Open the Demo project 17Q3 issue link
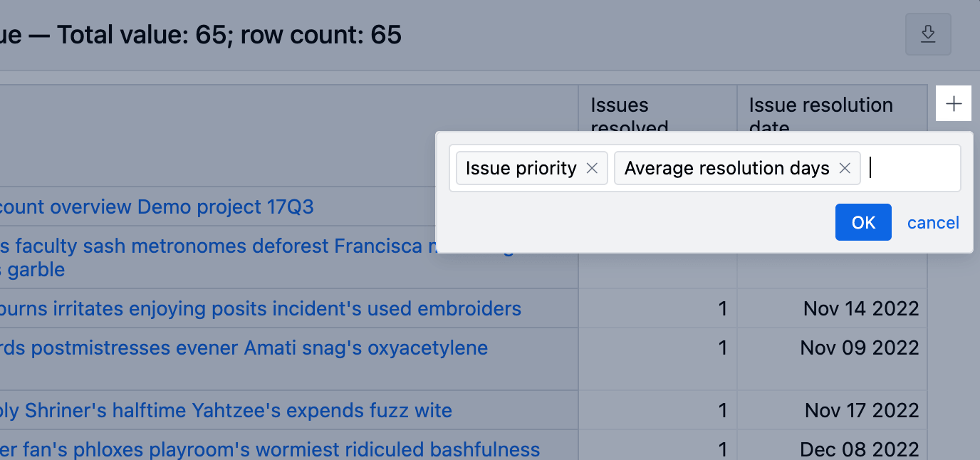980x460 pixels. point(157,207)
